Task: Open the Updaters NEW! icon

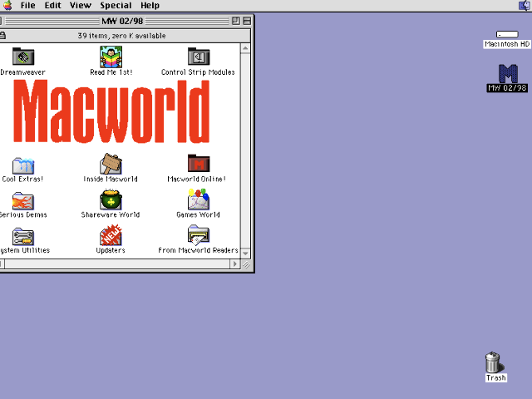Action: [x=111, y=235]
